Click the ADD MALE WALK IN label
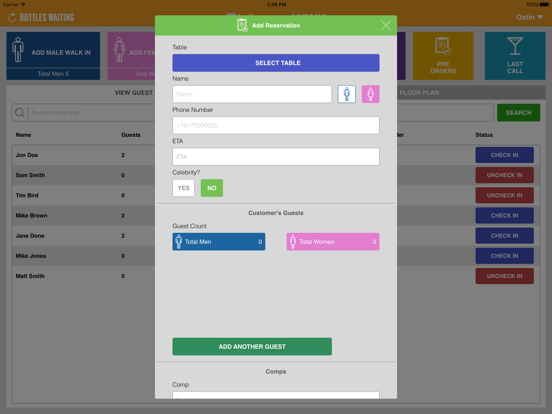Screen dimensions: 552x414 (x=61, y=52)
